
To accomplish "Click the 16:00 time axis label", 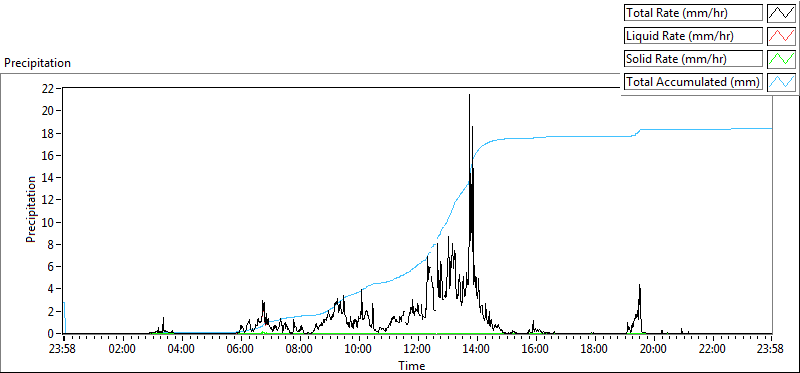I will pos(536,350).
